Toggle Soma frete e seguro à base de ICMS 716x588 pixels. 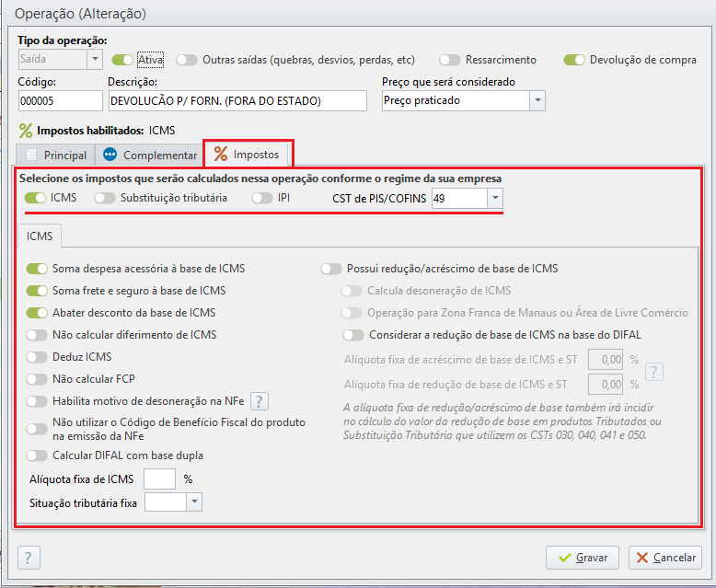pyautogui.click(x=37, y=291)
